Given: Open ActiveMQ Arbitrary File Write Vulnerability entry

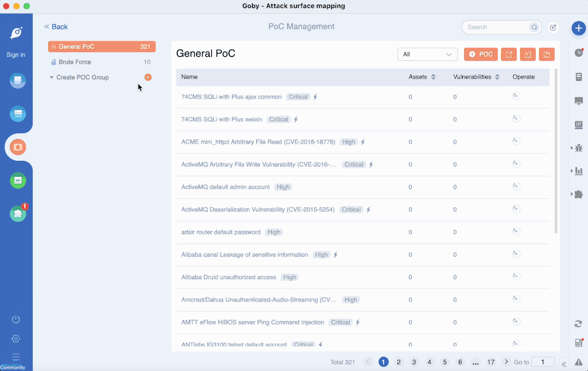Looking at the screenshot, I should coord(258,164).
